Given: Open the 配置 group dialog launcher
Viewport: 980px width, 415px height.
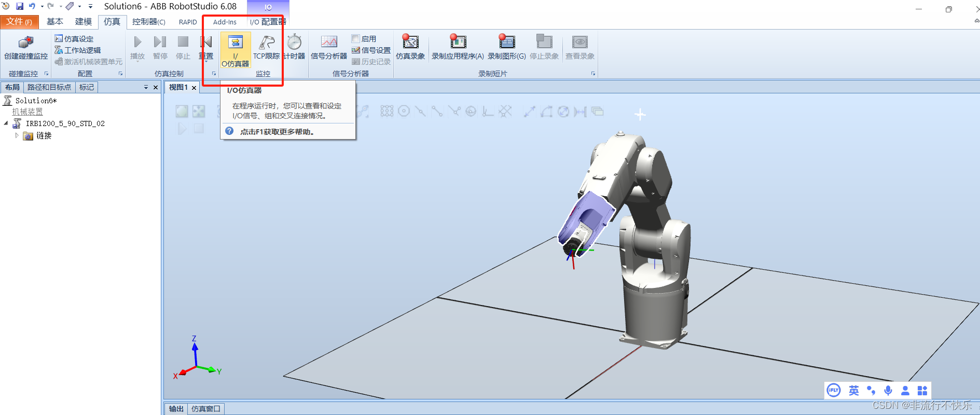Looking at the screenshot, I should tap(121, 74).
